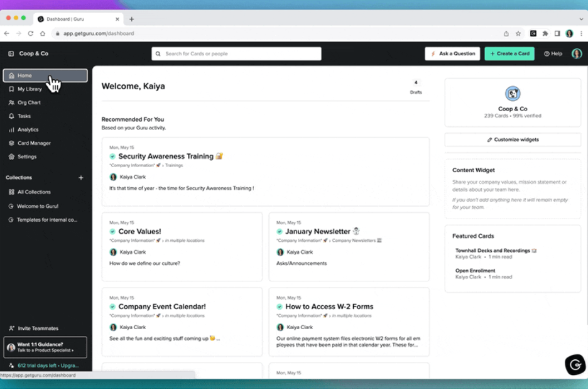
Task: Open the 4 Drafts counter
Action: click(415, 87)
